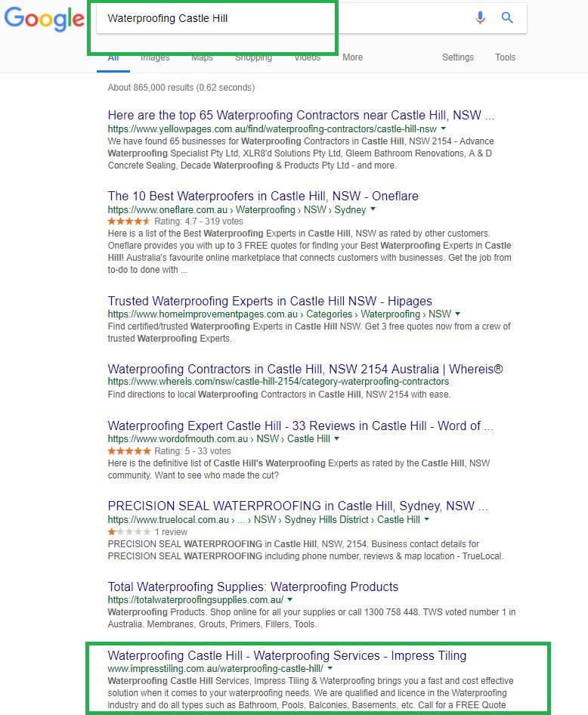Viewport: 588px width, 715px height.
Task: Click the TrueLocal one-star review rating
Action: coord(129,531)
